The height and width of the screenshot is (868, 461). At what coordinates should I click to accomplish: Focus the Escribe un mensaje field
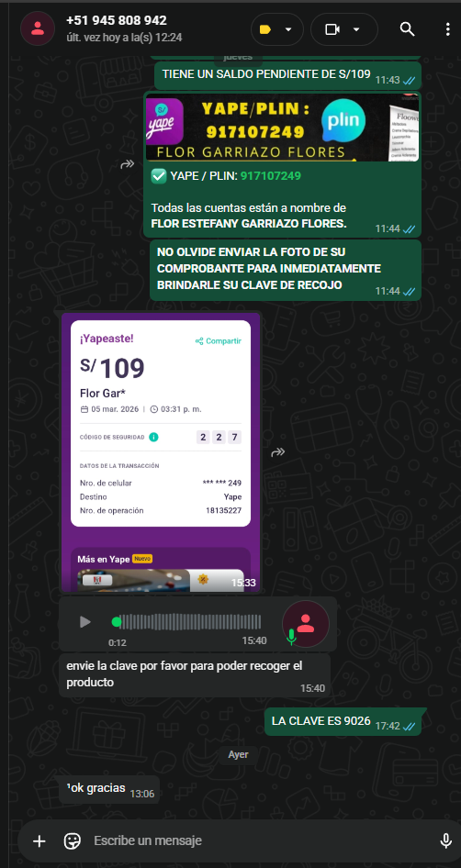click(261, 840)
